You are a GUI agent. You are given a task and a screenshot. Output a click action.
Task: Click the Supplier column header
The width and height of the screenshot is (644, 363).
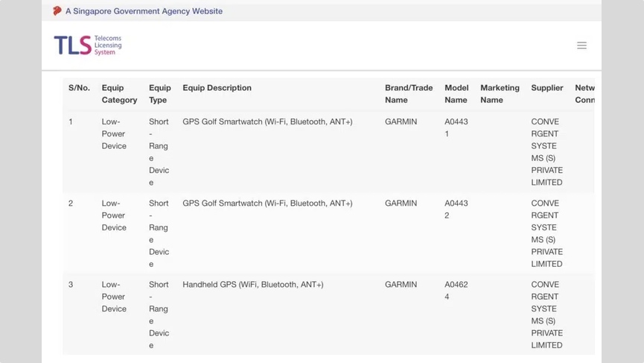click(x=547, y=88)
